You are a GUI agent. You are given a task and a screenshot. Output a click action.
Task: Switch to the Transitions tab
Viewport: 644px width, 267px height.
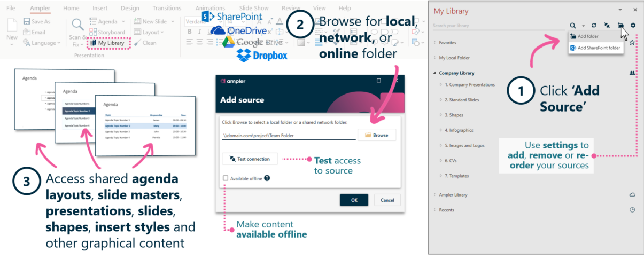(x=167, y=9)
